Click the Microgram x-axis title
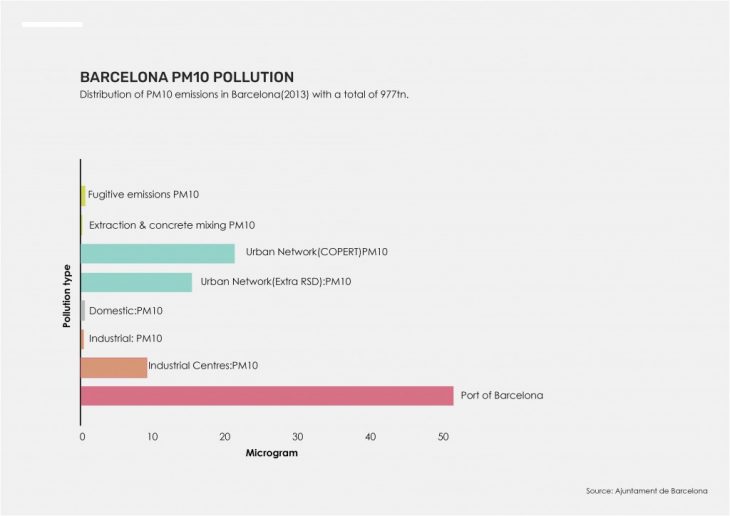The height and width of the screenshot is (516, 730). 272,453
